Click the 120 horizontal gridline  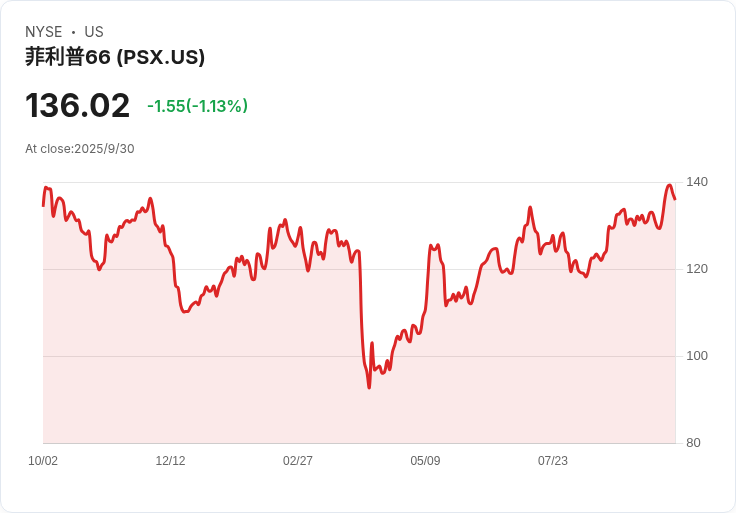359,269
